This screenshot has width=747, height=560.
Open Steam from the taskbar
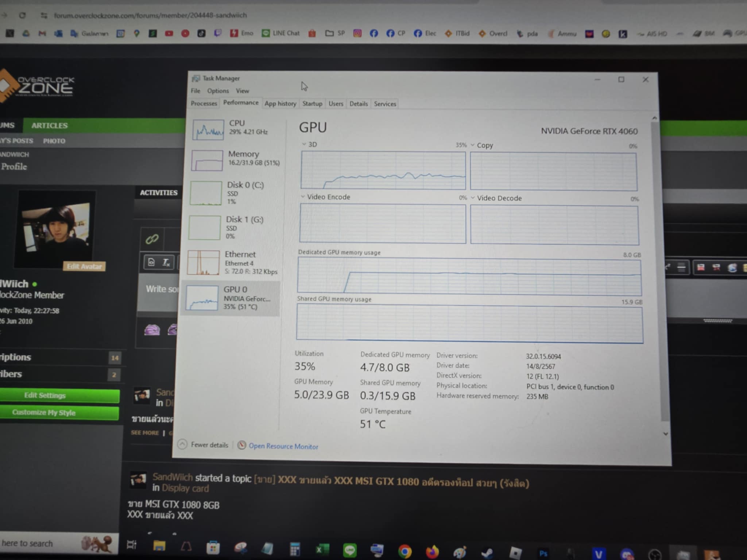(x=487, y=553)
